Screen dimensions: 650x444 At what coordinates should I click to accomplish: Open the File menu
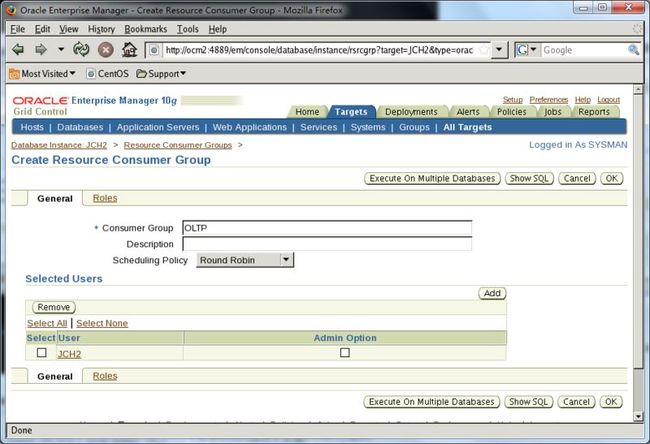[17, 29]
